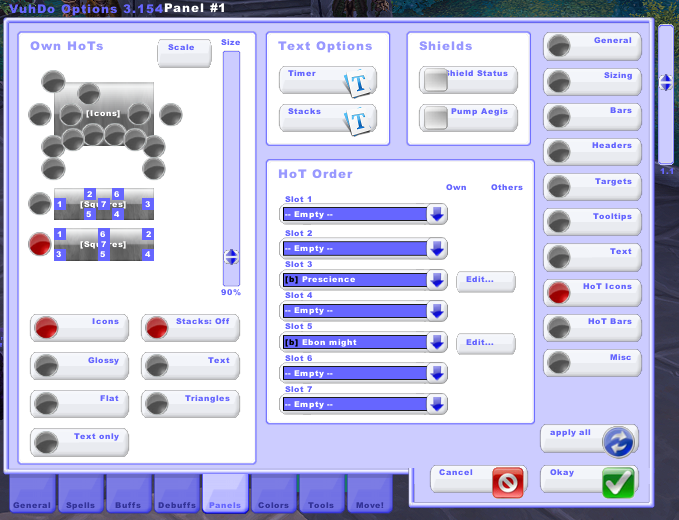Click Edit button next to Prescience
Image resolution: width=679 pixels, height=520 pixels.
point(486,281)
